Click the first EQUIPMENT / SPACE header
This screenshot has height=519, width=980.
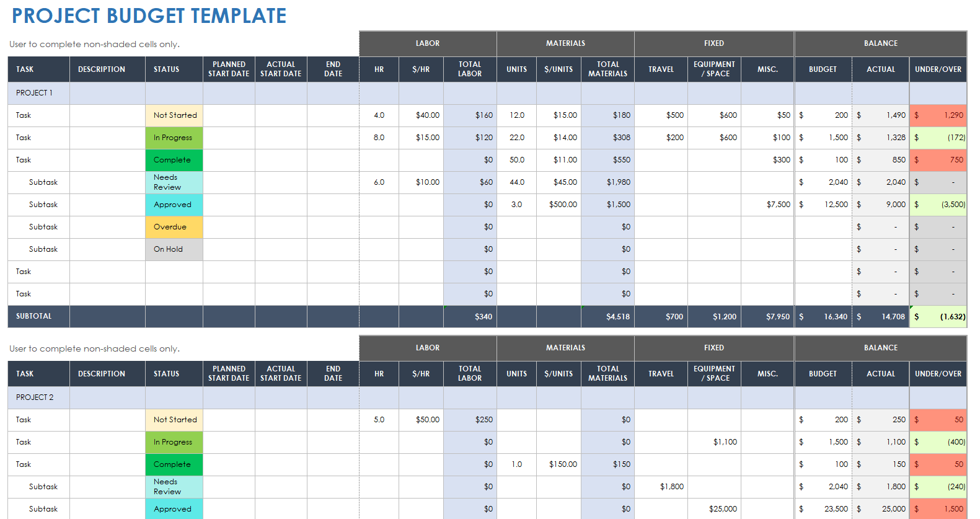pos(714,69)
